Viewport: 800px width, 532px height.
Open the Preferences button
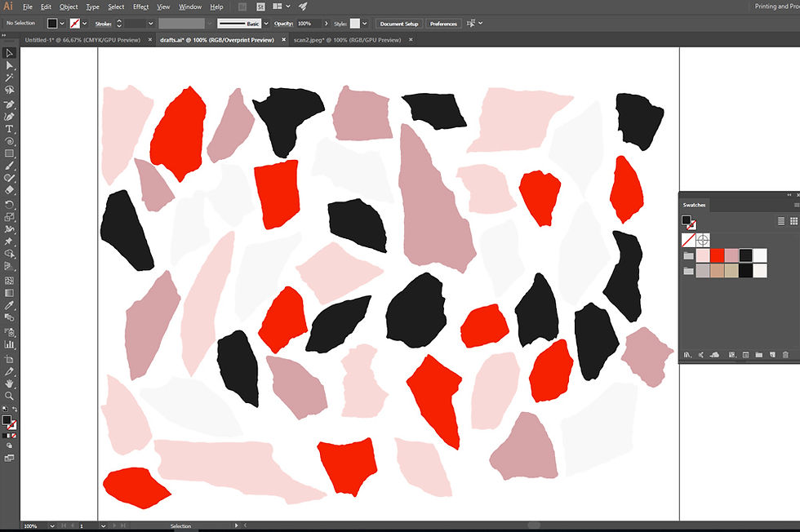(443, 24)
